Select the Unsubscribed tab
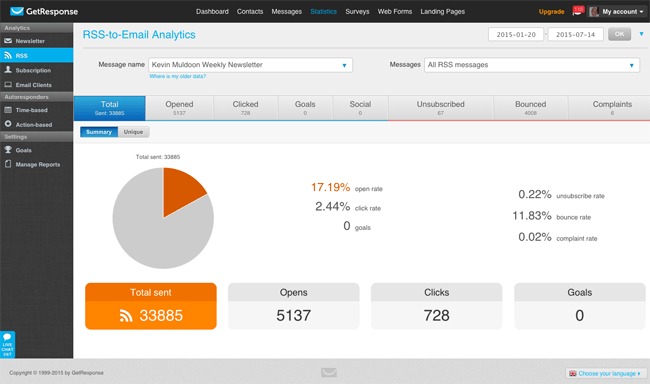 click(x=441, y=108)
